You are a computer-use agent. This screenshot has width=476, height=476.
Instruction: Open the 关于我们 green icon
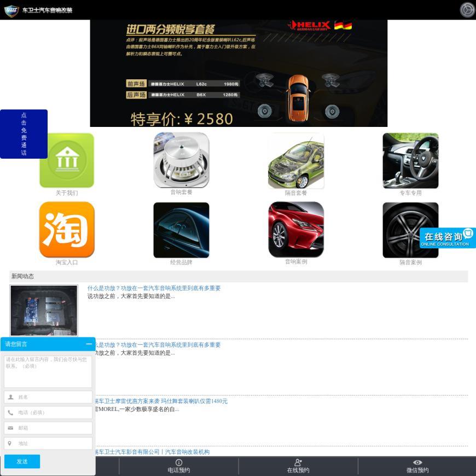(67, 160)
